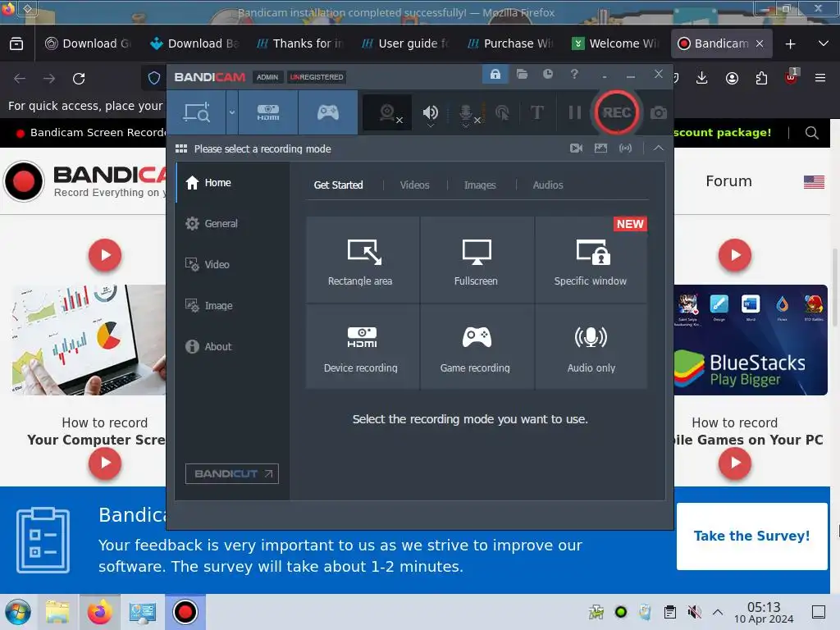Toggle webcam overlay icon
840x630 pixels.
[x=388, y=112]
